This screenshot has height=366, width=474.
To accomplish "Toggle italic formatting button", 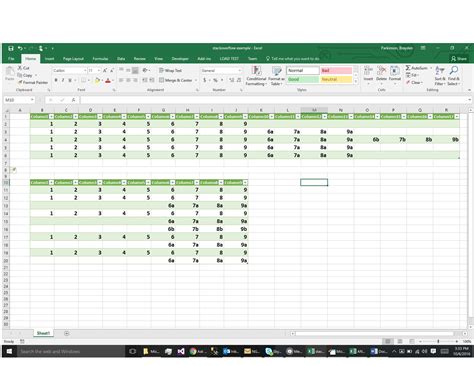I will click(x=63, y=80).
